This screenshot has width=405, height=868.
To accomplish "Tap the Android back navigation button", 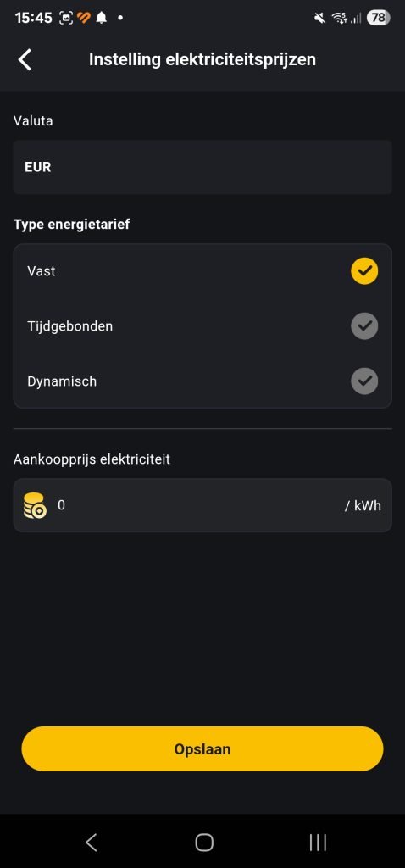I will click(92, 842).
